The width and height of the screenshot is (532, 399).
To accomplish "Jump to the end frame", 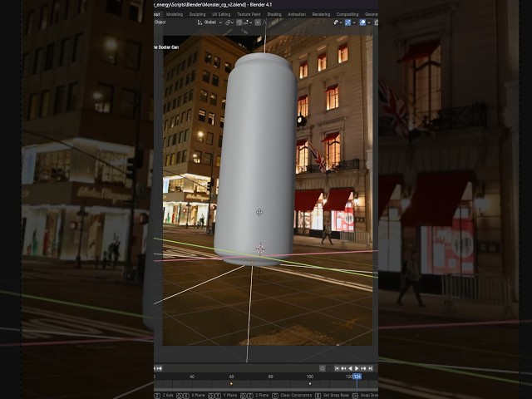I will point(370,368).
